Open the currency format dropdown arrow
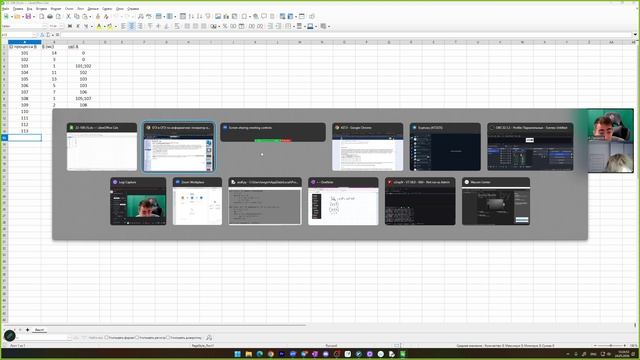The width and height of the screenshot is (640, 360). pos(219,26)
